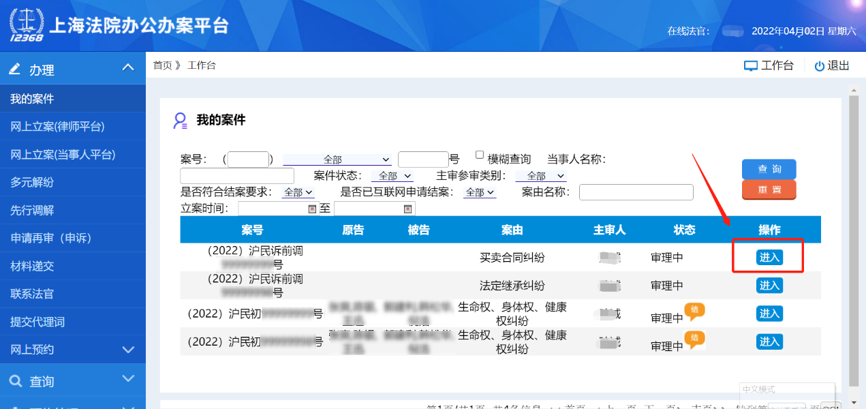This screenshot has width=866, height=409.
Task: Click the 12368 court logo icon
Action: [x=25, y=25]
